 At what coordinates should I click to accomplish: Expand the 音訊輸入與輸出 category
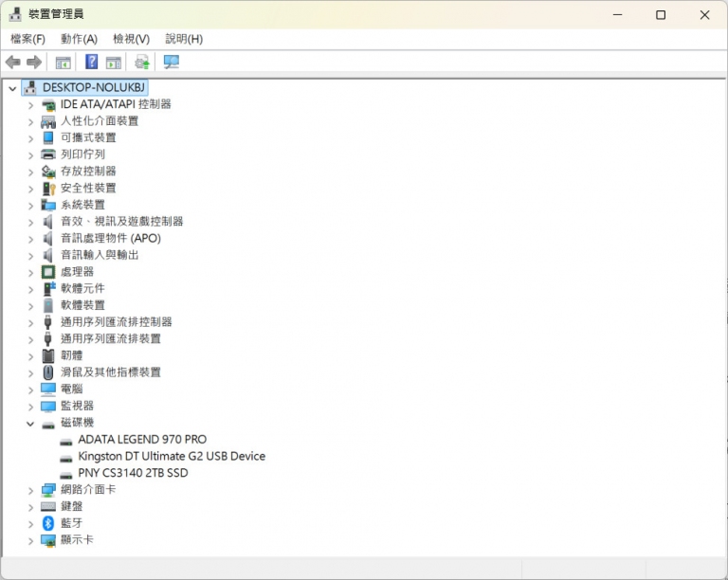point(30,256)
